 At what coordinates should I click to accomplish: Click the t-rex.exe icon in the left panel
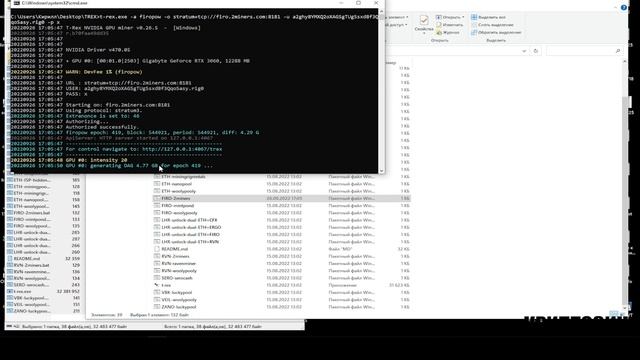(x=10, y=291)
